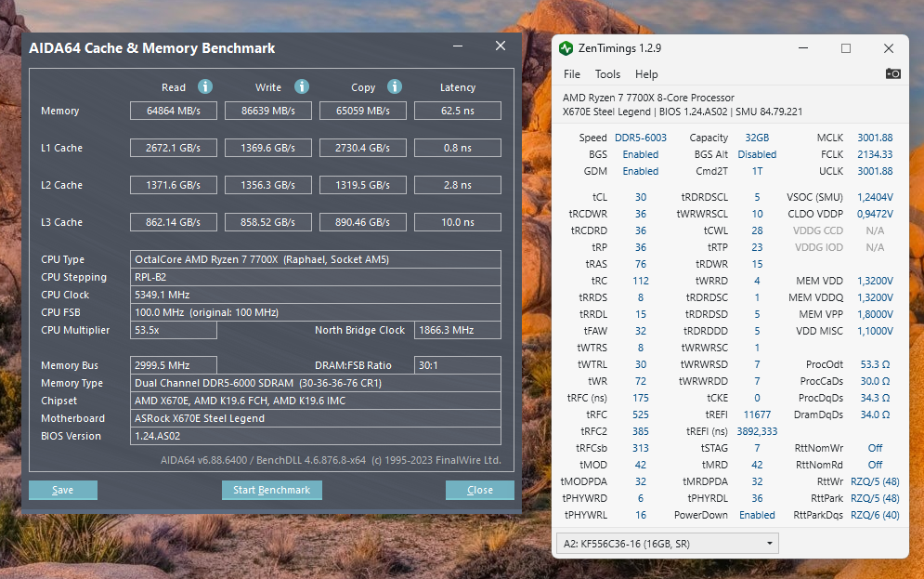
Task: Minimize the ZenTimings window
Action: click(x=803, y=48)
